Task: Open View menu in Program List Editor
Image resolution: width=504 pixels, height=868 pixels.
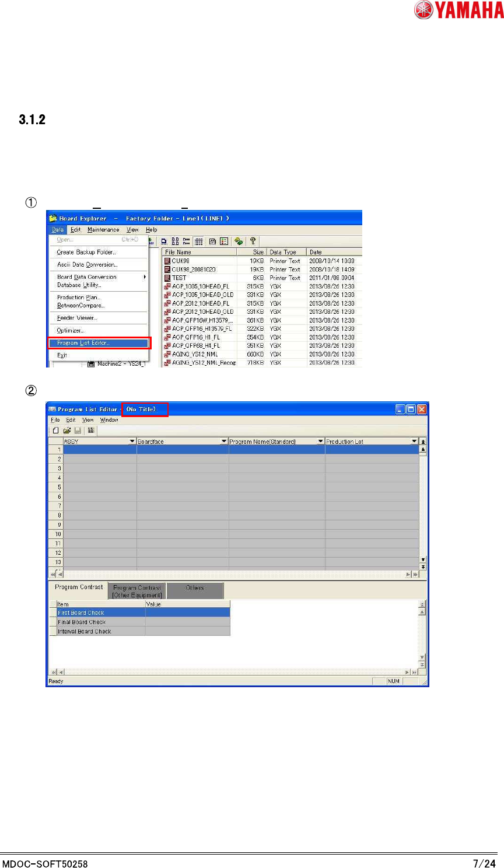Action: (88, 420)
